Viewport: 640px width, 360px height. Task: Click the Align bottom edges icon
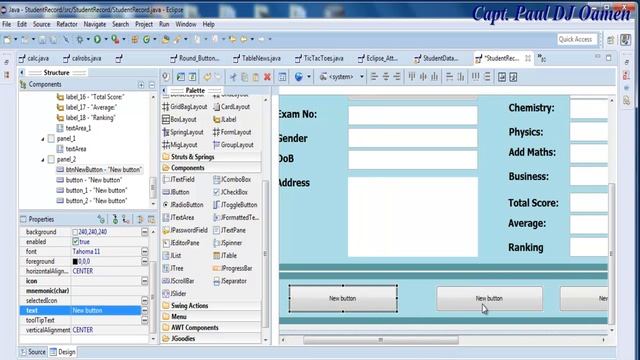pyautogui.click(x=434, y=77)
